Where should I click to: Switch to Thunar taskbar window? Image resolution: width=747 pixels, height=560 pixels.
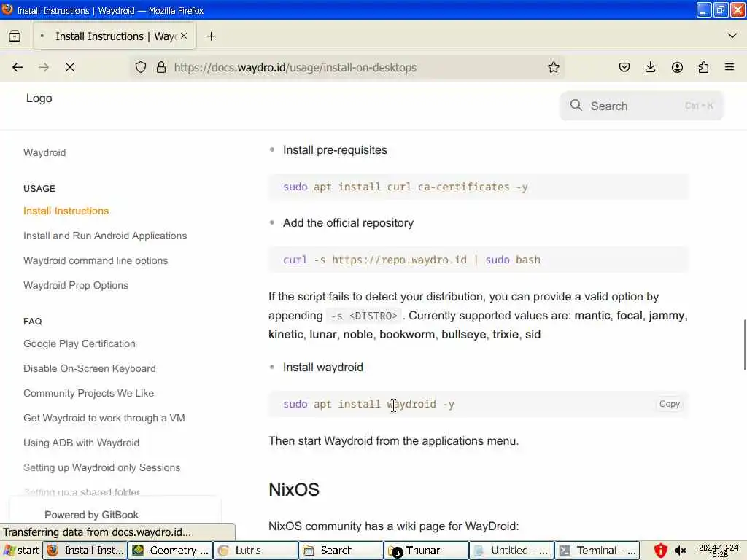426,551
